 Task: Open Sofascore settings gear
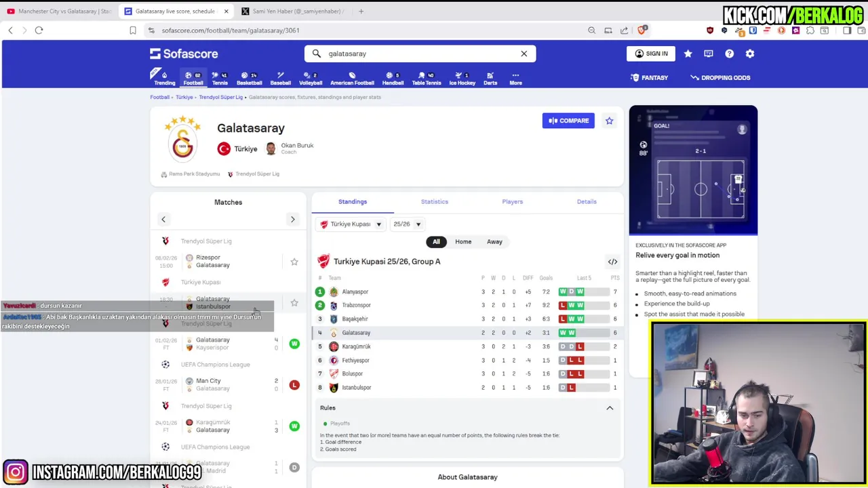[x=750, y=54]
